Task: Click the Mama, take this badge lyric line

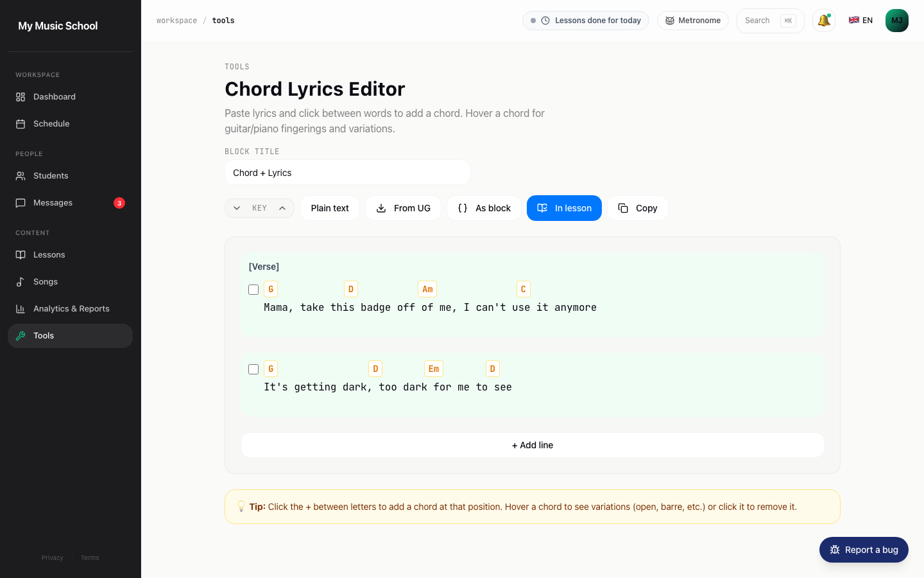Action: [430, 308]
